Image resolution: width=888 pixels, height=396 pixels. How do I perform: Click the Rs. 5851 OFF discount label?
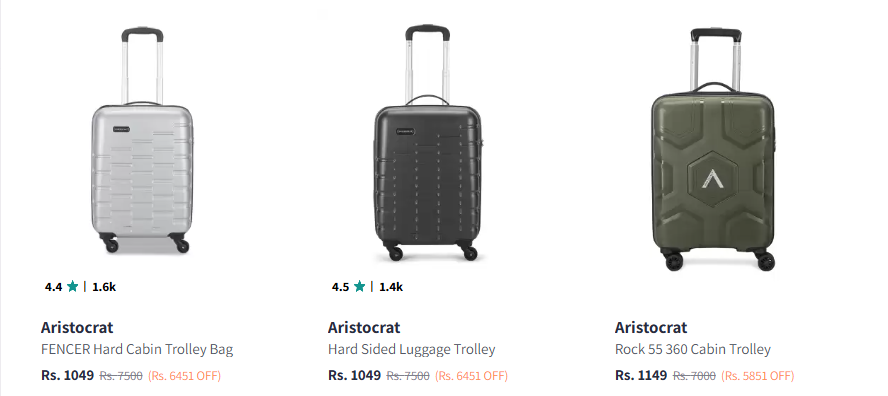(x=758, y=376)
